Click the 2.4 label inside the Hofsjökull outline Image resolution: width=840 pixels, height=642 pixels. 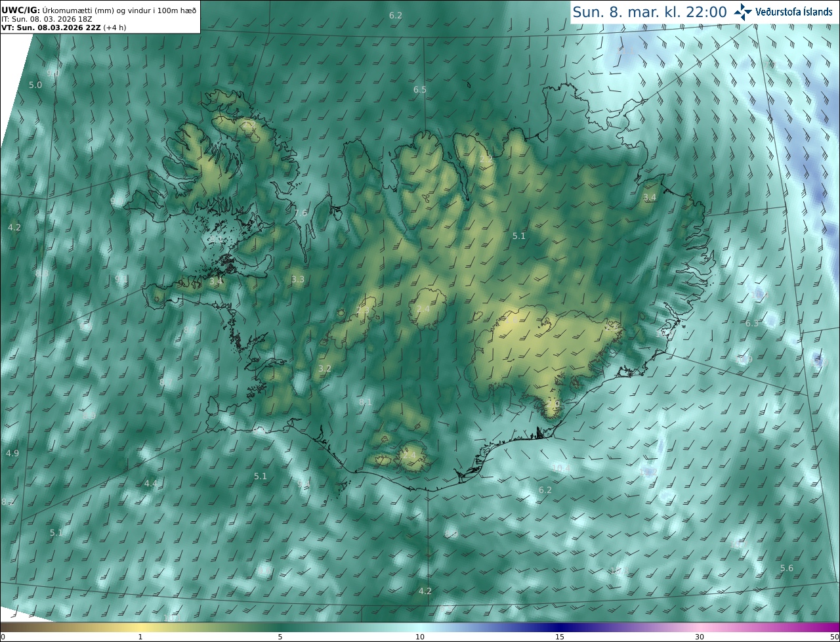(x=423, y=309)
